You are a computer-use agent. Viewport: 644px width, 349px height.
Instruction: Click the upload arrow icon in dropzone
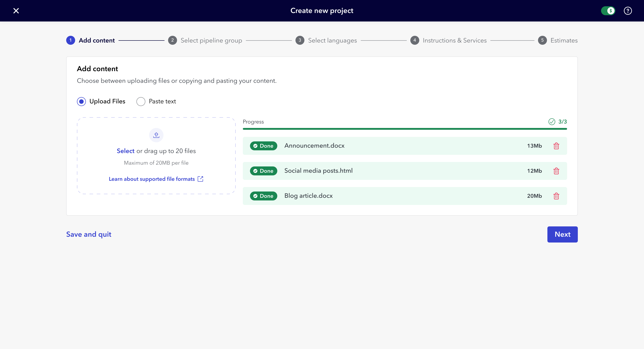(156, 135)
